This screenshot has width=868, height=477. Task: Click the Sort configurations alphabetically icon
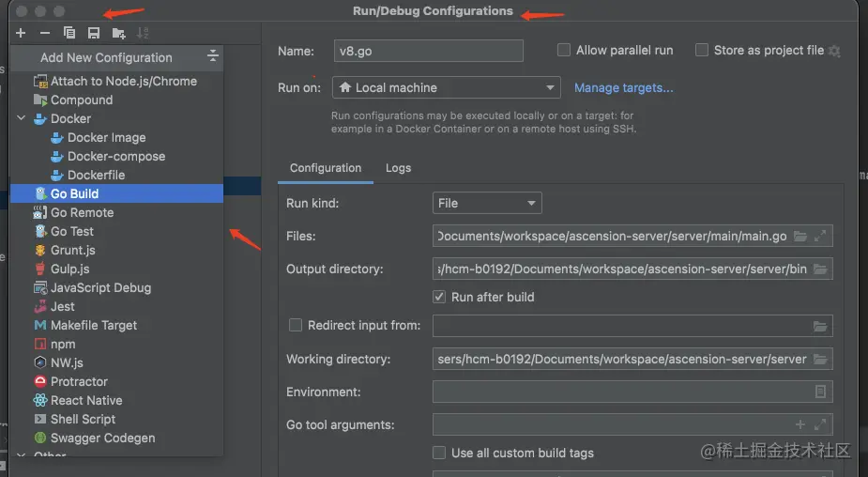[143, 33]
